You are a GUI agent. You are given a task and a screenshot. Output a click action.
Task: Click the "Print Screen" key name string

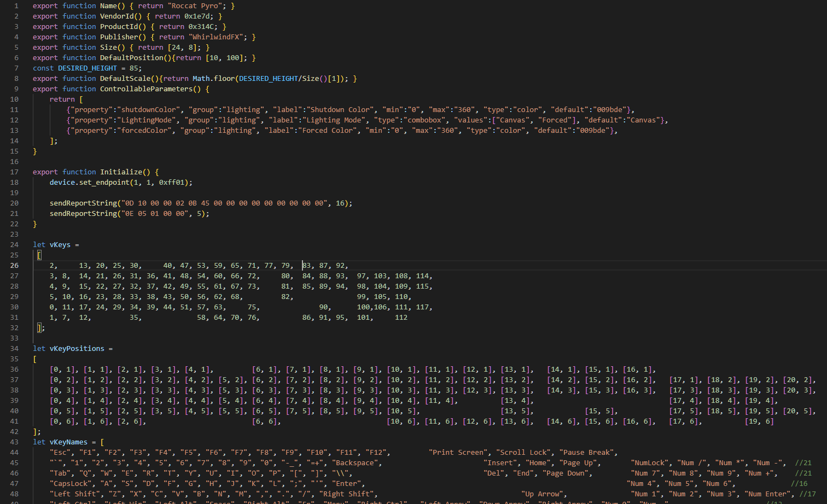tap(458, 453)
